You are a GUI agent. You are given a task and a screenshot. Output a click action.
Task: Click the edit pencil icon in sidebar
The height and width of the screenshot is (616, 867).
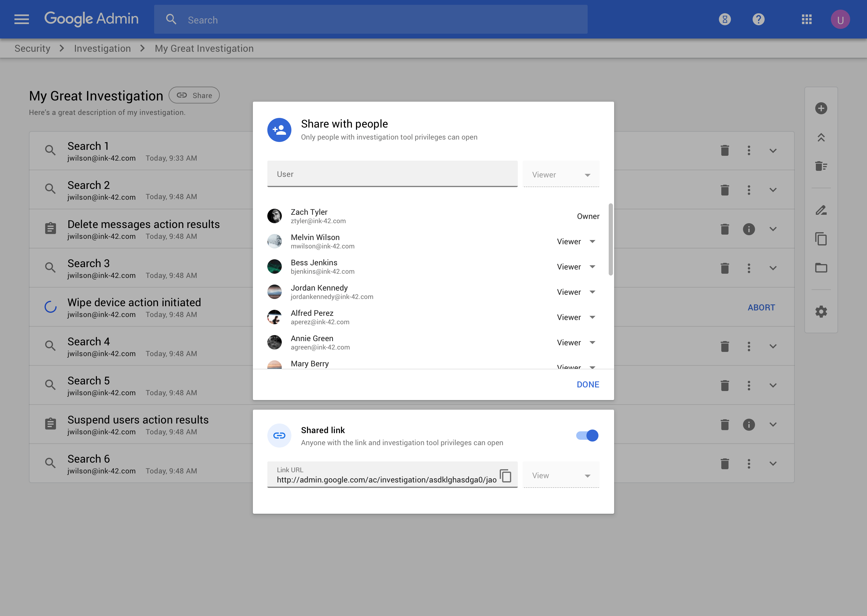tap(821, 210)
